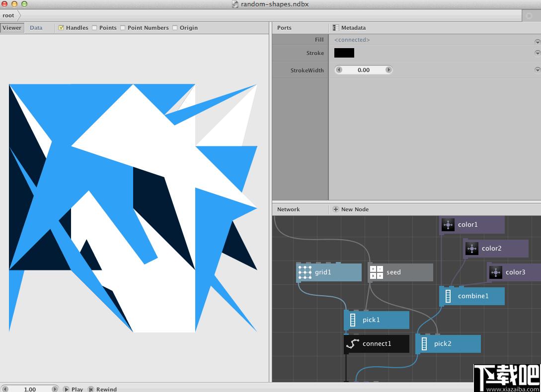Click the color1 node icon
Viewport: 541px width, 392px height.
(x=448, y=225)
